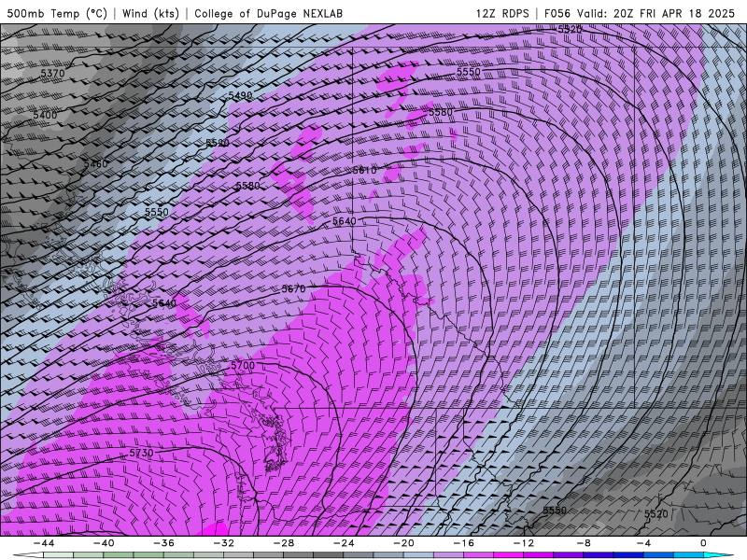Select the 5490 contour label

[x=240, y=95]
